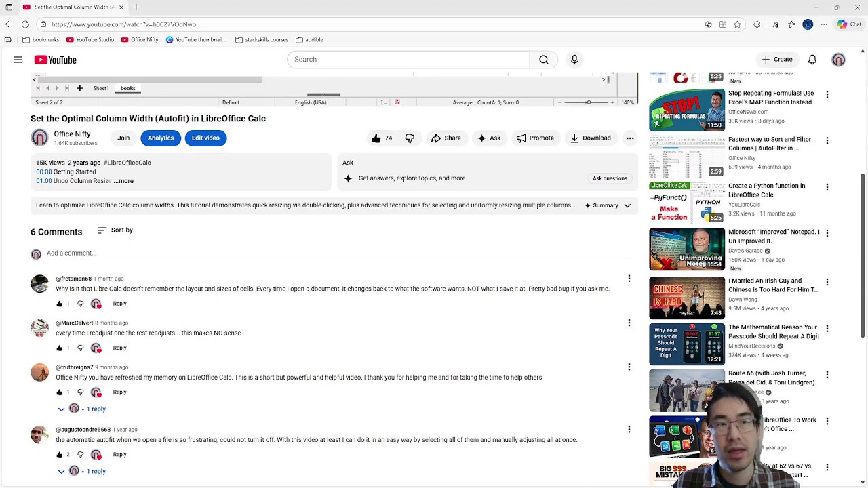This screenshot has width=868, height=488.
Task: Open @truthreigns7's commenter avatar
Action: point(39,372)
